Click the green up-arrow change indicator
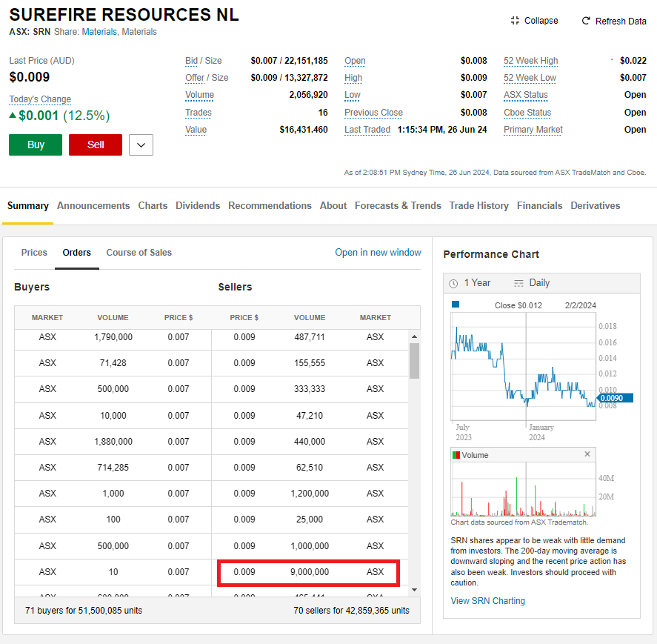 pos(13,116)
